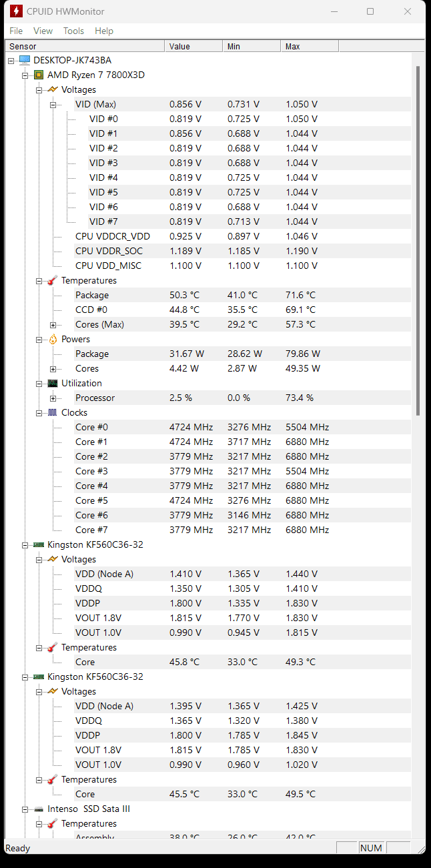Click the Powers flame icon

click(53, 339)
